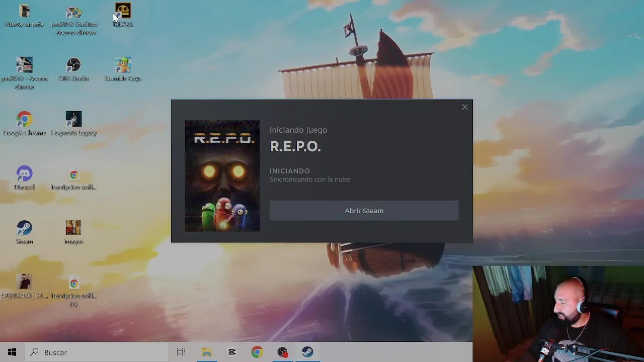This screenshot has width=644, height=362.
Task: Open the Nueva carpeta desktop folder
Action: [x=24, y=15]
